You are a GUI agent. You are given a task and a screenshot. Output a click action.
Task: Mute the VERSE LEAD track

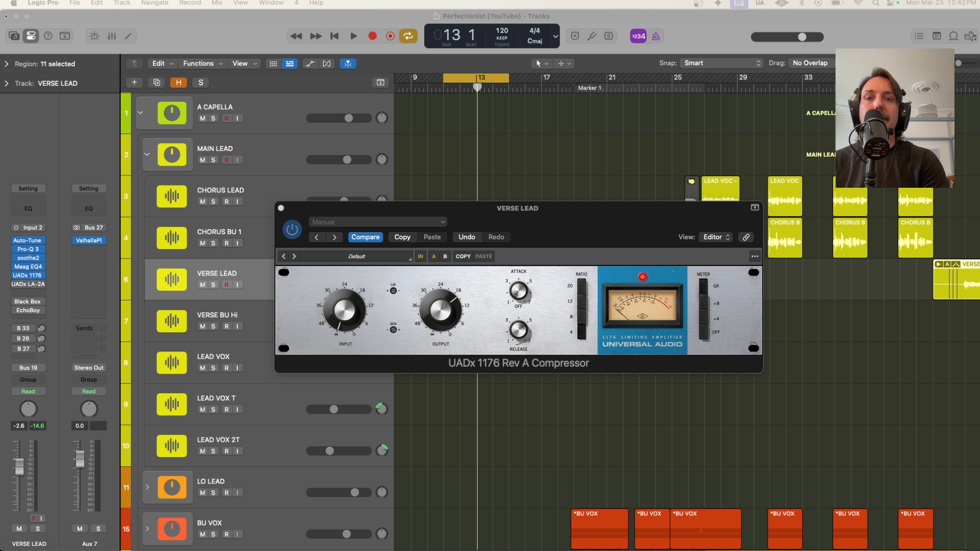[x=203, y=285]
